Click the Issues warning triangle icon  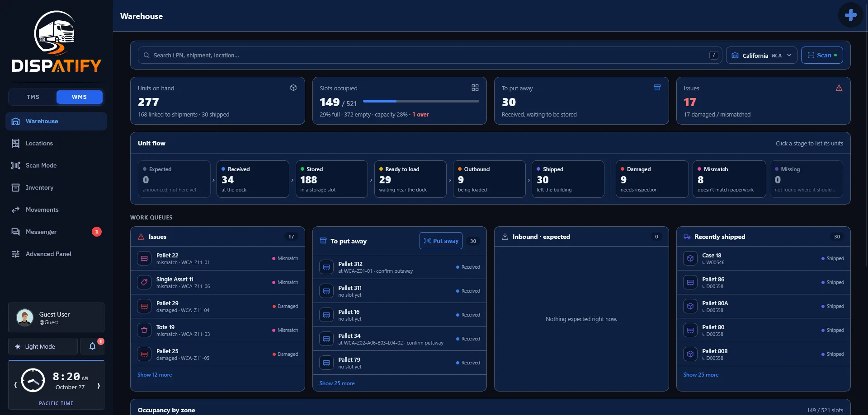tap(839, 88)
